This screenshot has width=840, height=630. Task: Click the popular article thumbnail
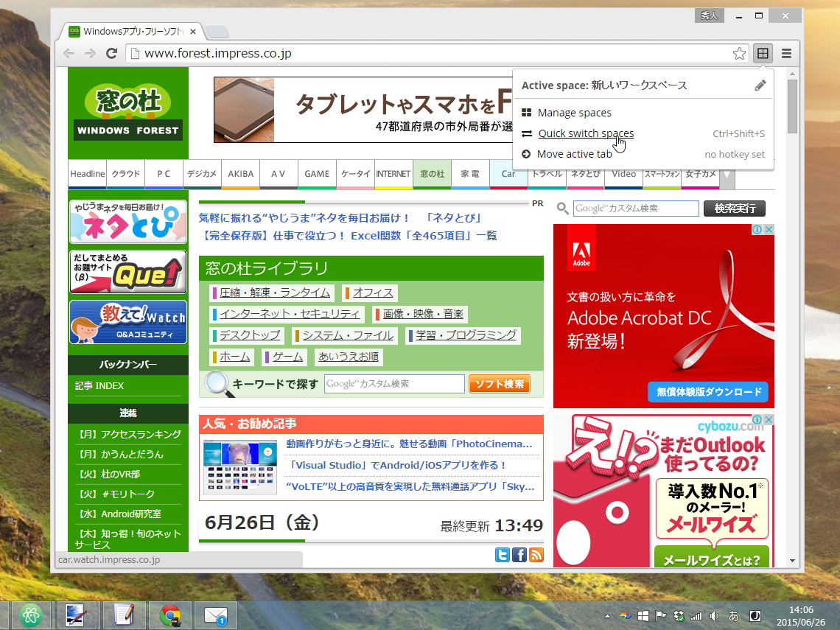(240, 466)
